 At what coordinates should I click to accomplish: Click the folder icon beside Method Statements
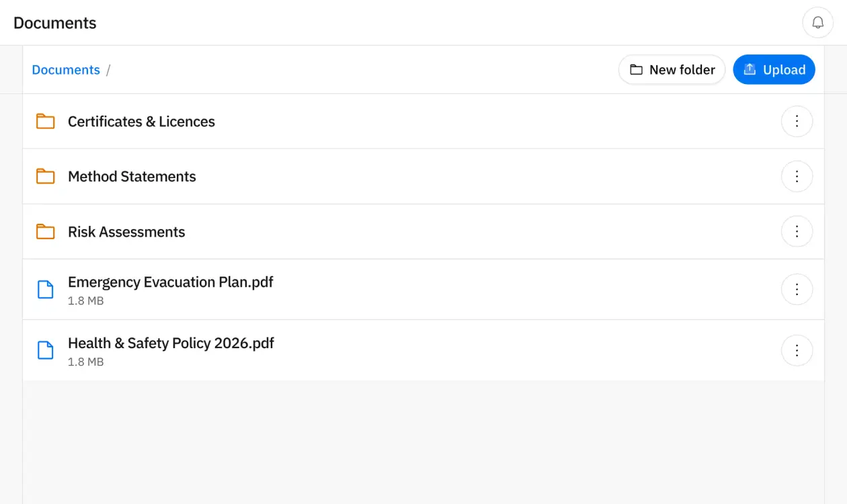45,176
